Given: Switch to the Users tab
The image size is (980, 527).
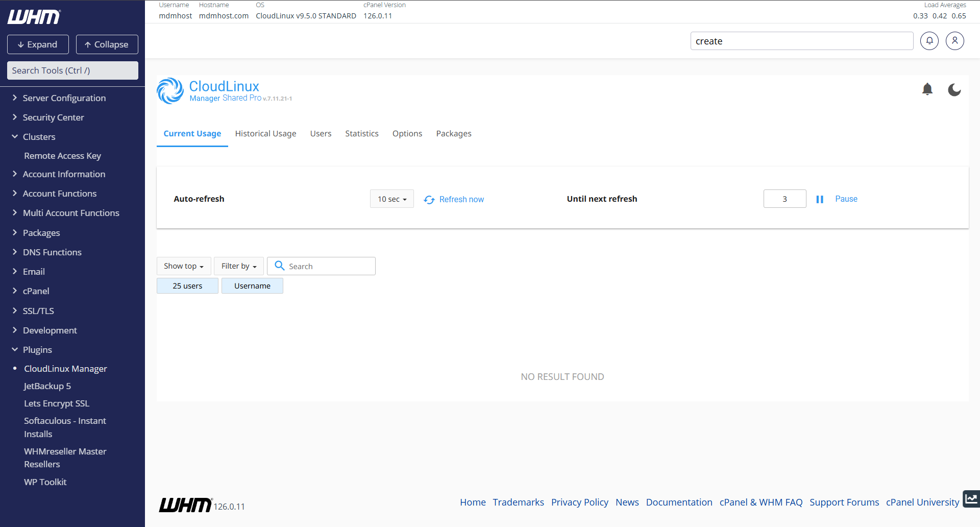Looking at the screenshot, I should coord(321,133).
